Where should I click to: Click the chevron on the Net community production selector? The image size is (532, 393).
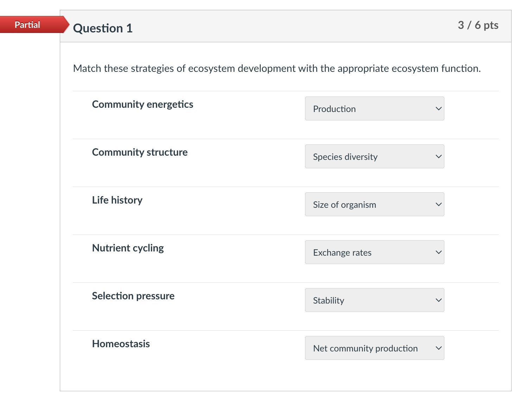click(438, 348)
